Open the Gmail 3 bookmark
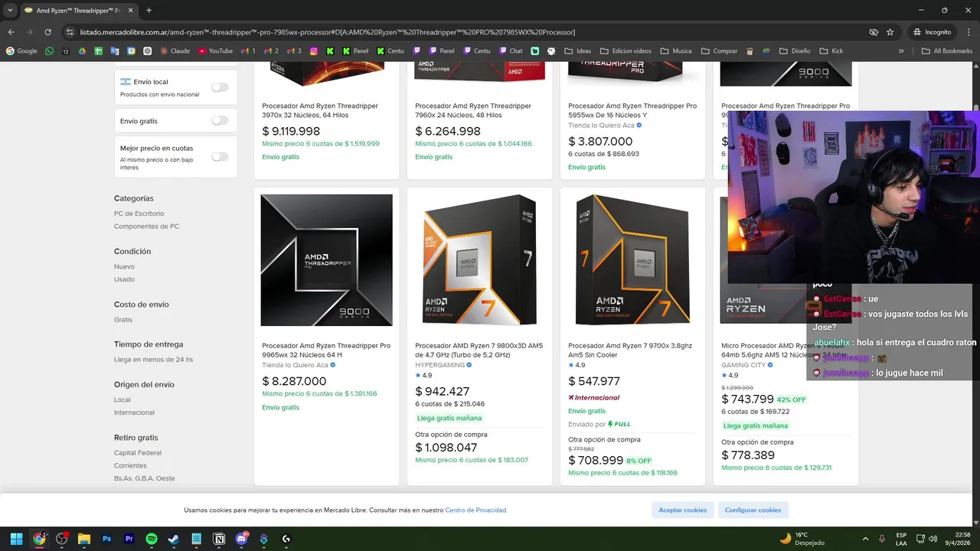 (294, 51)
